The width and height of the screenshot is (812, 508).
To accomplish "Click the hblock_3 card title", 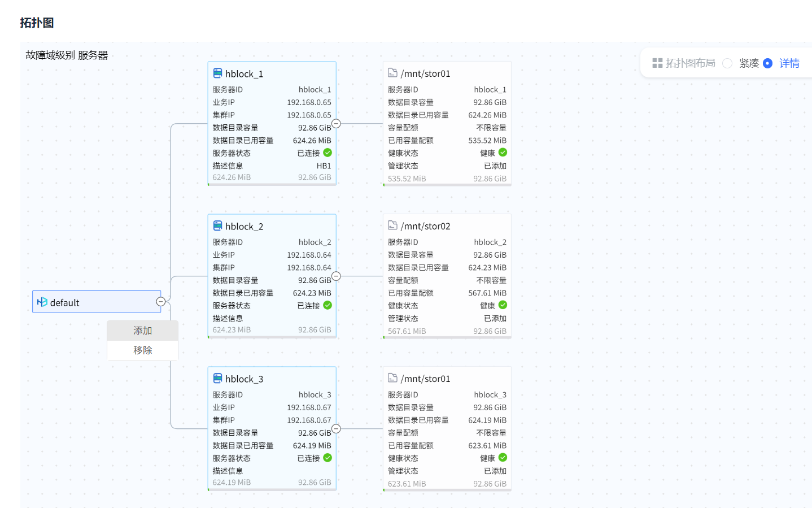I will coord(244,379).
